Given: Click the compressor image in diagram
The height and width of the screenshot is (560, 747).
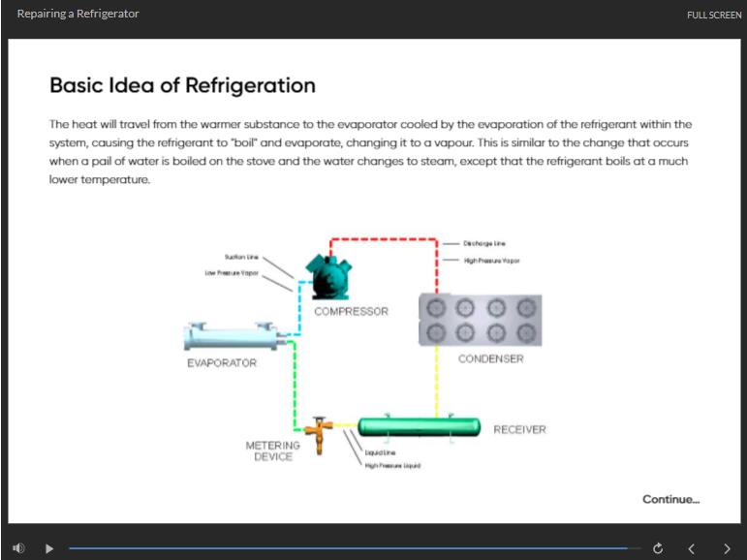Looking at the screenshot, I should (x=328, y=277).
